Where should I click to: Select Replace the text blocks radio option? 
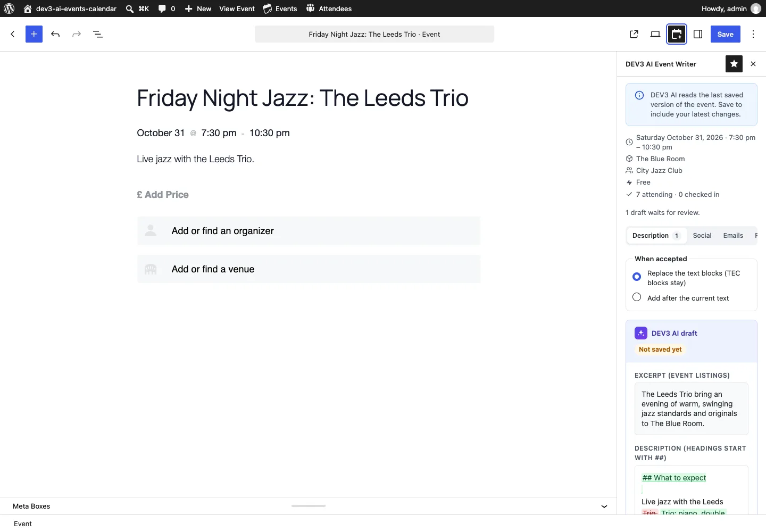pos(637,277)
